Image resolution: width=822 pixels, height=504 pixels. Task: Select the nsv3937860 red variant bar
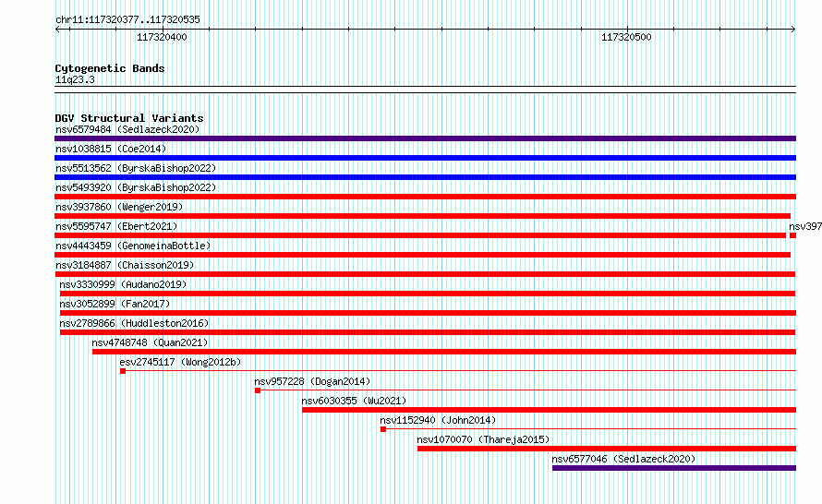[422, 216]
